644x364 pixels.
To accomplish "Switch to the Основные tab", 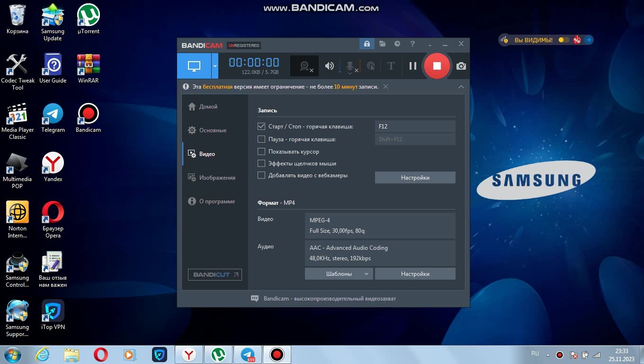I will [213, 130].
